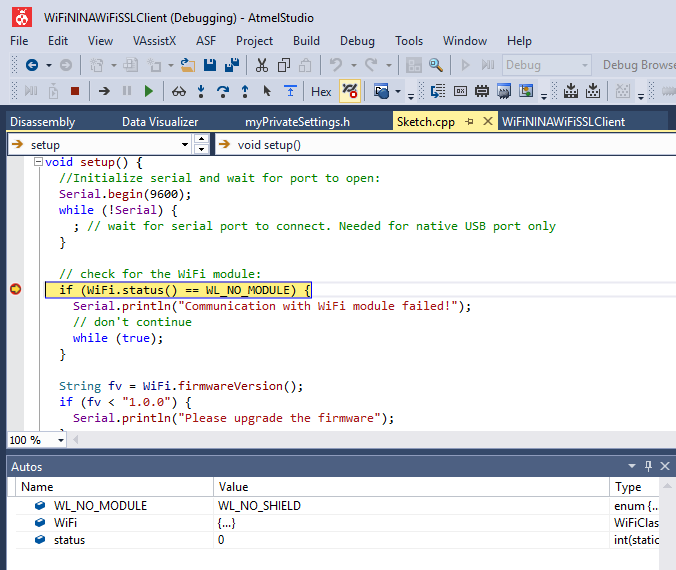The image size is (676, 570).
Task: Open the Processor Status icon
Action: tap(504, 91)
